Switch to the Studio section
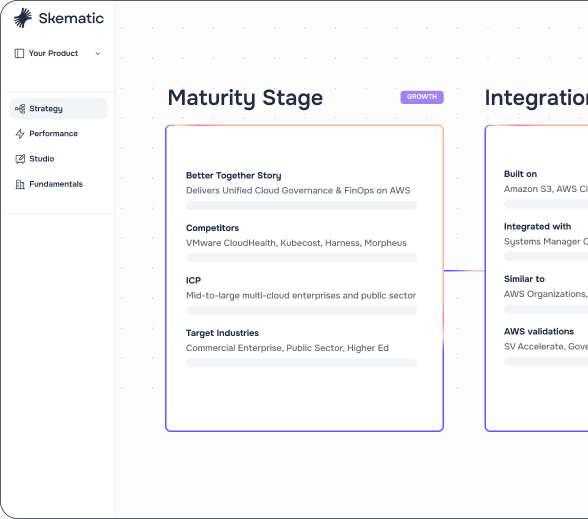588x519 pixels. click(42, 159)
